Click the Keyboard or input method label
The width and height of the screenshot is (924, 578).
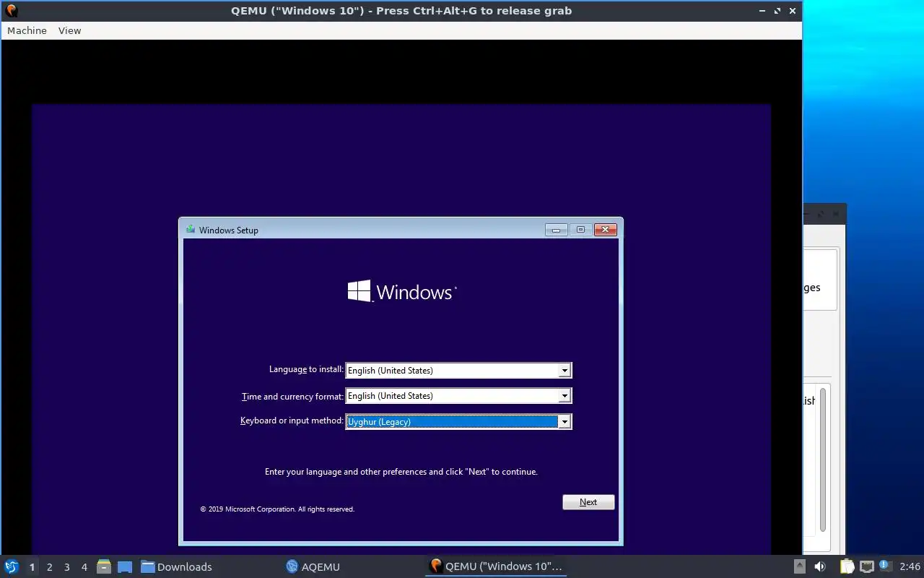(292, 420)
